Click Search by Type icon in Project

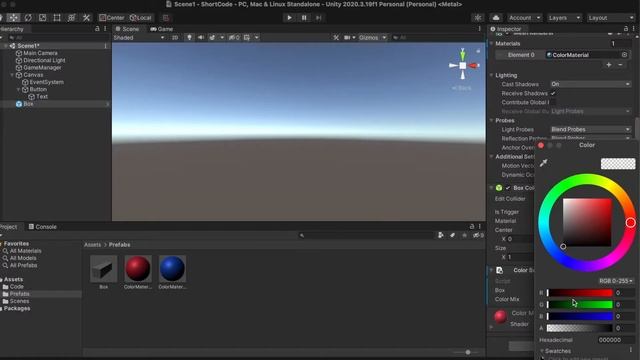[440, 235]
